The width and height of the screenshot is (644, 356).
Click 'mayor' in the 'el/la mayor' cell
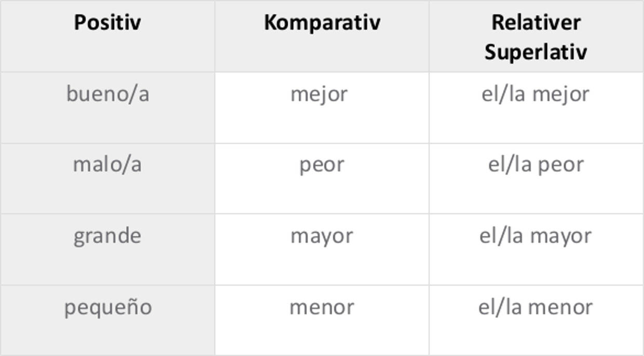click(561, 237)
